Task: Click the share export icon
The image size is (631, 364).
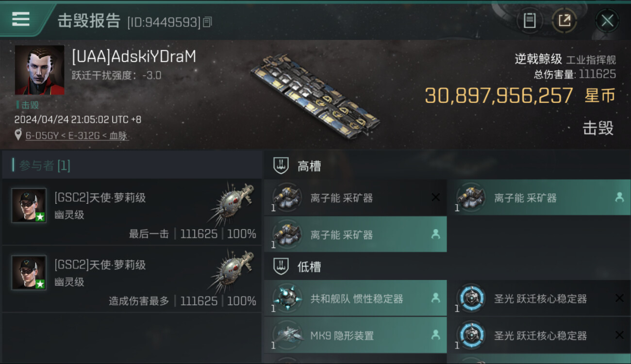Action: 565,20
